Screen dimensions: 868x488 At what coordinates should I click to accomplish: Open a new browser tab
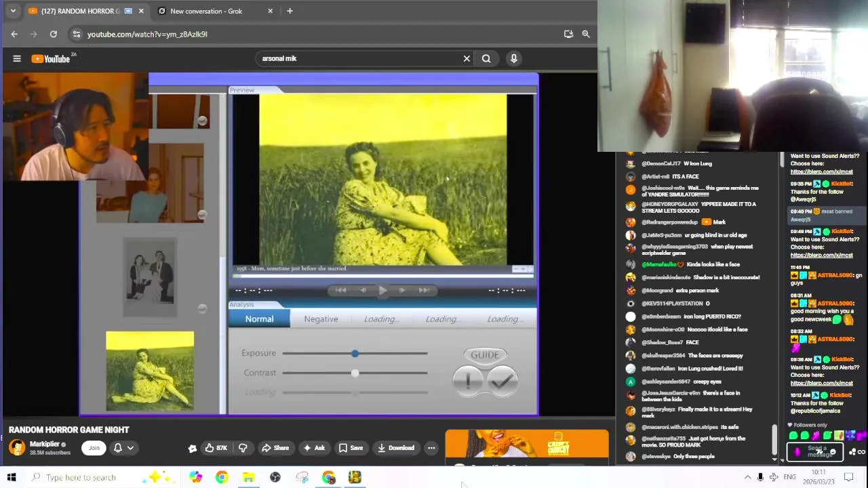tap(290, 11)
